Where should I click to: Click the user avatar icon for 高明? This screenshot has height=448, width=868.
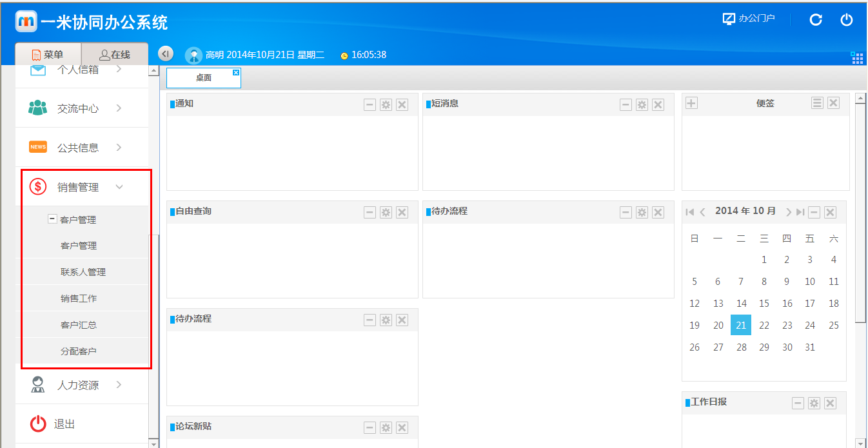tap(193, 55)
